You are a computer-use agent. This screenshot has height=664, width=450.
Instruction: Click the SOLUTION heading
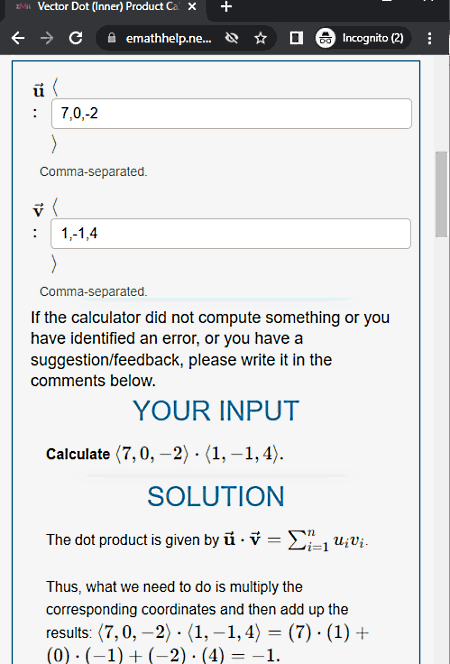tap(216, 496)
